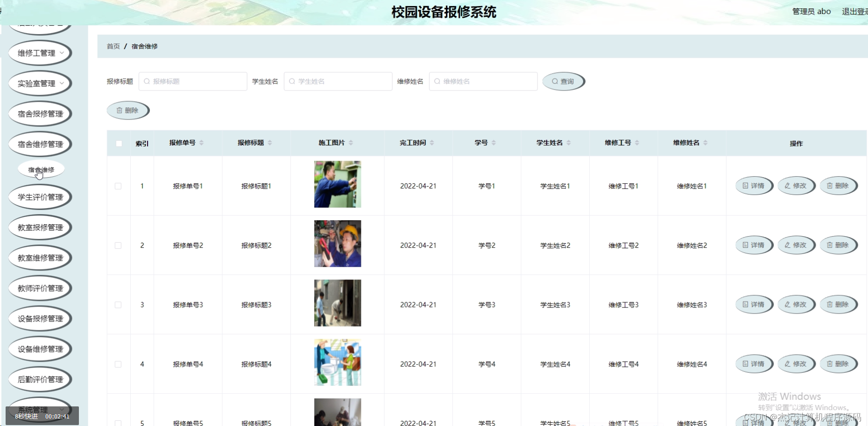Open 设备报修管理 sidebar menu

[40, 319]
